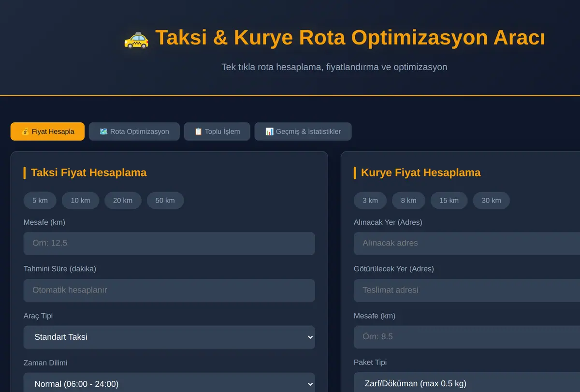Click the Kurye Fiyat Hesaplama heading
This screenshot has width=580, height=392.
(x=421, y=173)
